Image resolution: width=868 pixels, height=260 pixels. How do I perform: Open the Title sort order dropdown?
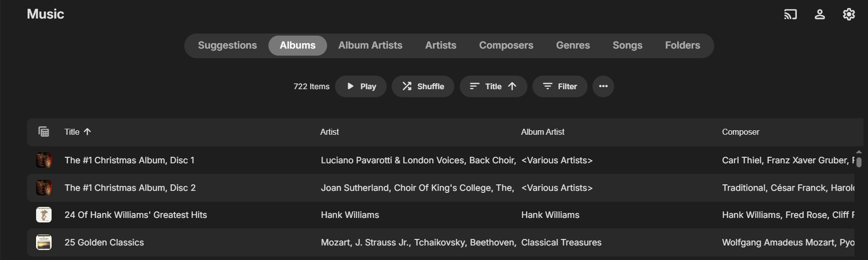coord(493,86)
